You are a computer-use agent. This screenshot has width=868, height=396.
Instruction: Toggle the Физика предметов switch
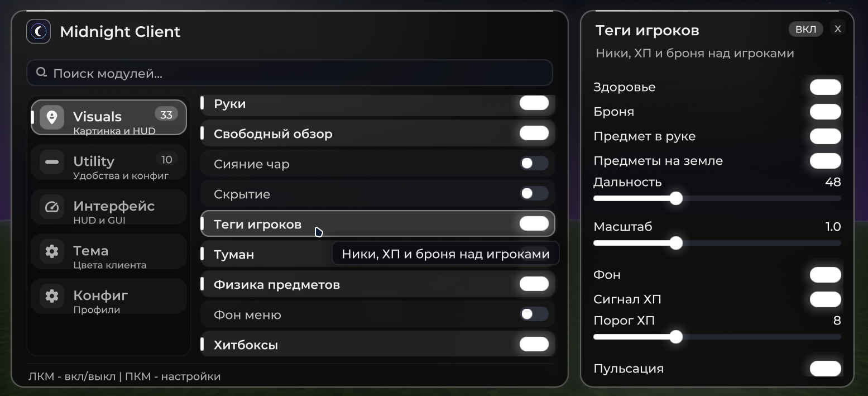[x=534, y=284]
